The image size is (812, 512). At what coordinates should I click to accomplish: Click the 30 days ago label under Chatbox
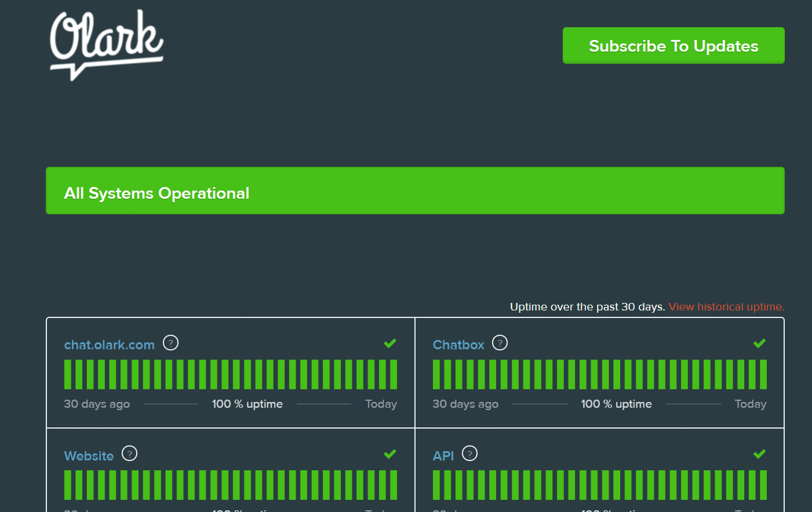[x=465, y=404]
